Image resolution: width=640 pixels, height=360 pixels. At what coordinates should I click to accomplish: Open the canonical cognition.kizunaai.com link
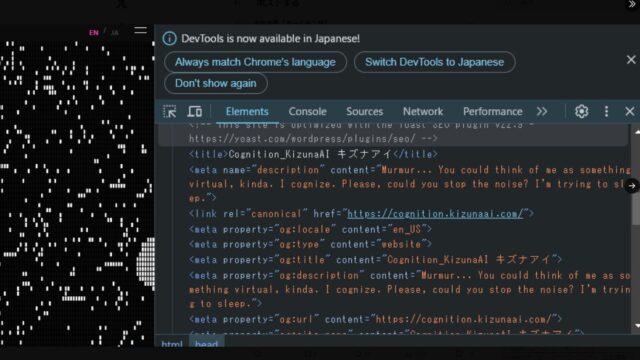coord(435,214)
